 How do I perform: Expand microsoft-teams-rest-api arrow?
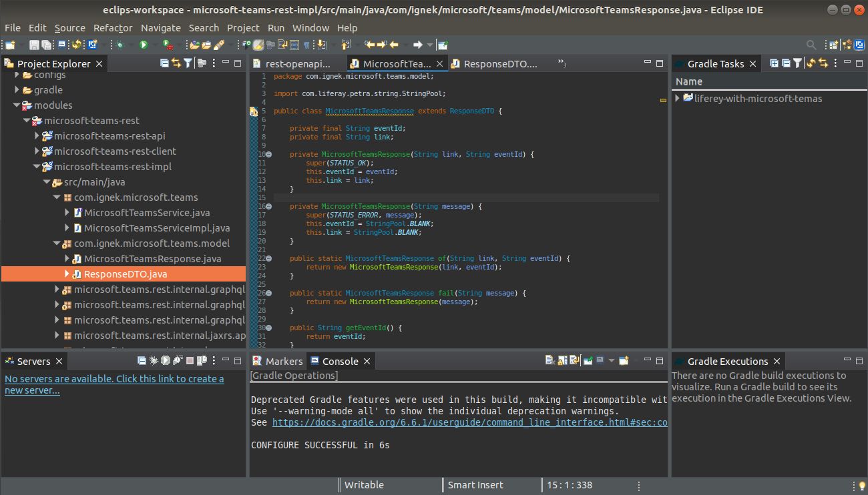tap(37, 135)
